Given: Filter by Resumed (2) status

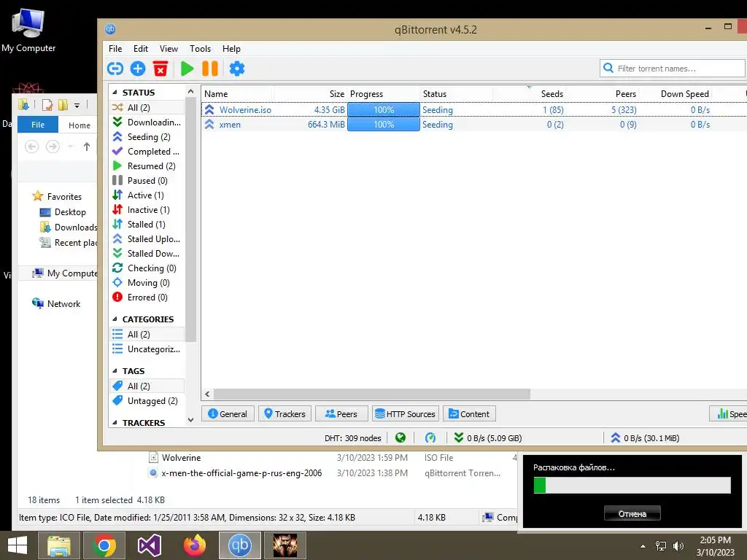Looking at the screenshot, I should click(147, 166).
